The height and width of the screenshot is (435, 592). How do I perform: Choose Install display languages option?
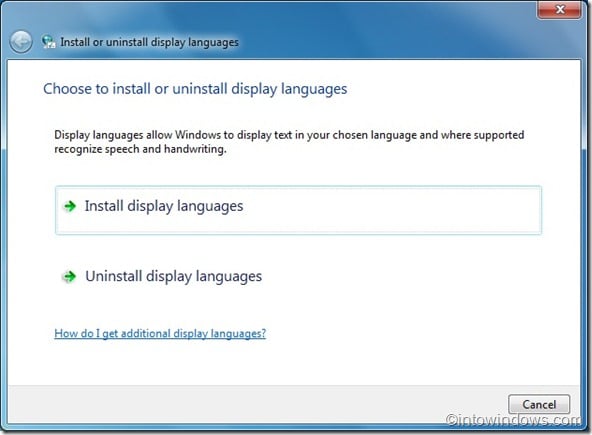(298, 210)
